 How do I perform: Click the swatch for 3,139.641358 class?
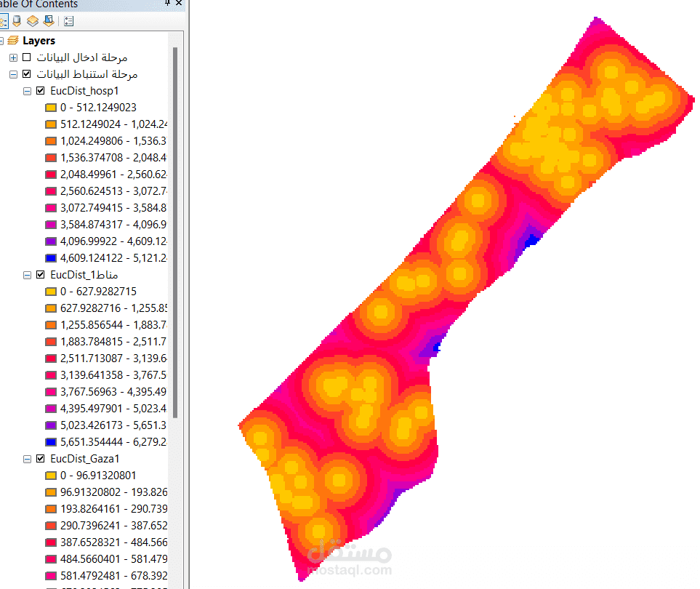pyautogui.click(x=51, y=375)
